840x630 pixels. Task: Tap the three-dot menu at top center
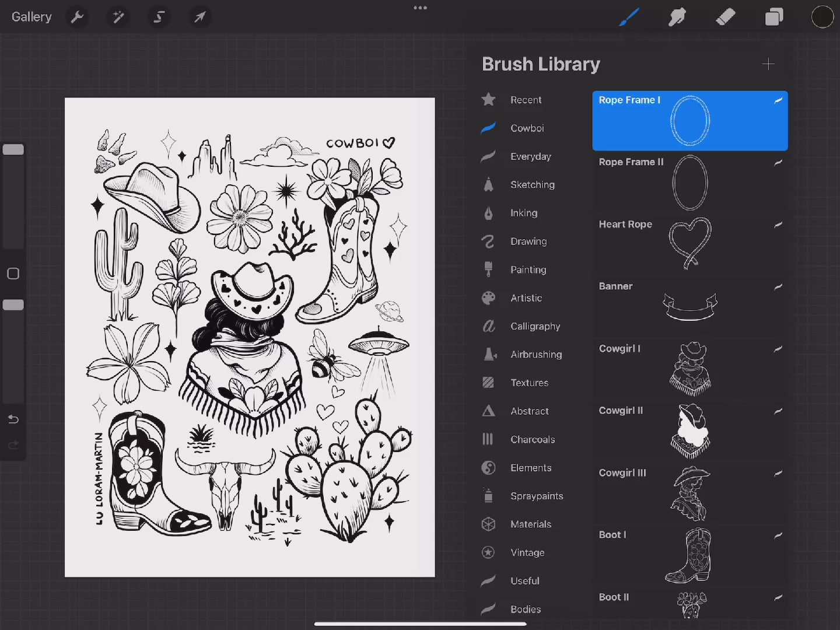[x=420, y=8]
